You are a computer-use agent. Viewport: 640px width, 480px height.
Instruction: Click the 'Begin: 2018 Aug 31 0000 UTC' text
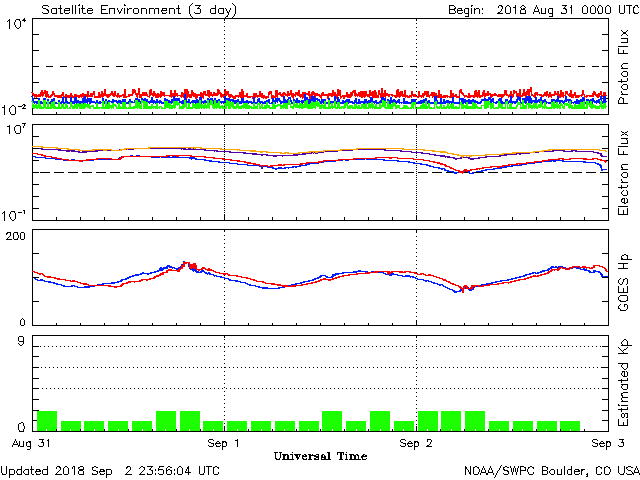(543, 10)
